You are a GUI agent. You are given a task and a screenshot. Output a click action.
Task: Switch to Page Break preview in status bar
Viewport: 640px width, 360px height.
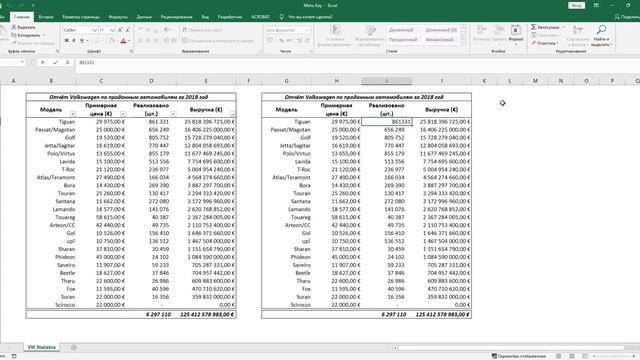click(585, 356)
